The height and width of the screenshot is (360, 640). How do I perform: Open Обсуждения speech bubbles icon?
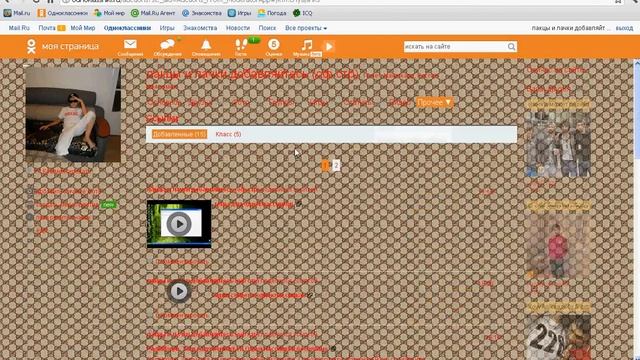tap(167, 44)
